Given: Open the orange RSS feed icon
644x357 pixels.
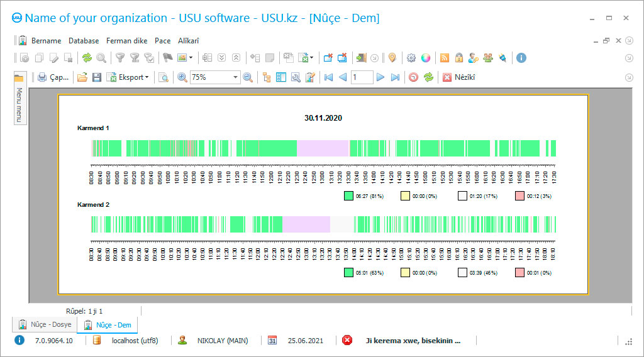Looking at the screenshot, I should click(x=445, y=58).
